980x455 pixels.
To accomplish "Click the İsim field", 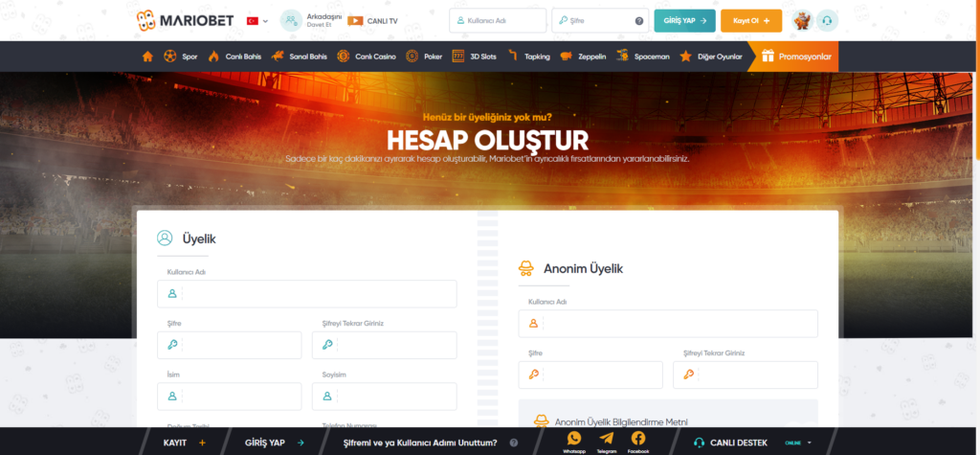I will click(230, 397).
